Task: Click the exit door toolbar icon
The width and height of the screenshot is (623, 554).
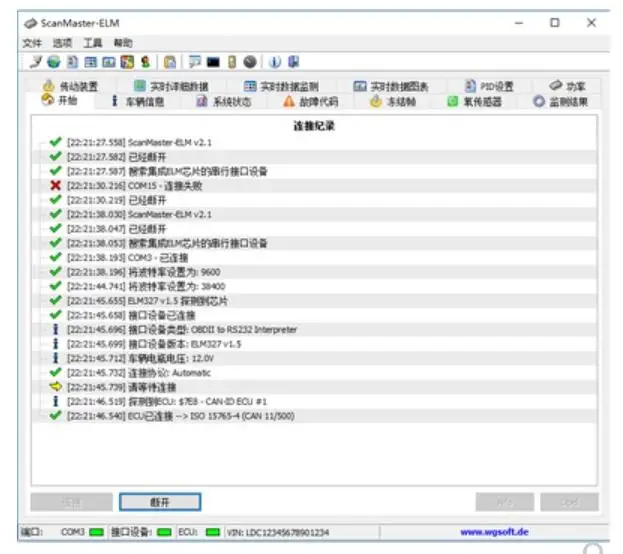Action: click(x=293, y=62)
